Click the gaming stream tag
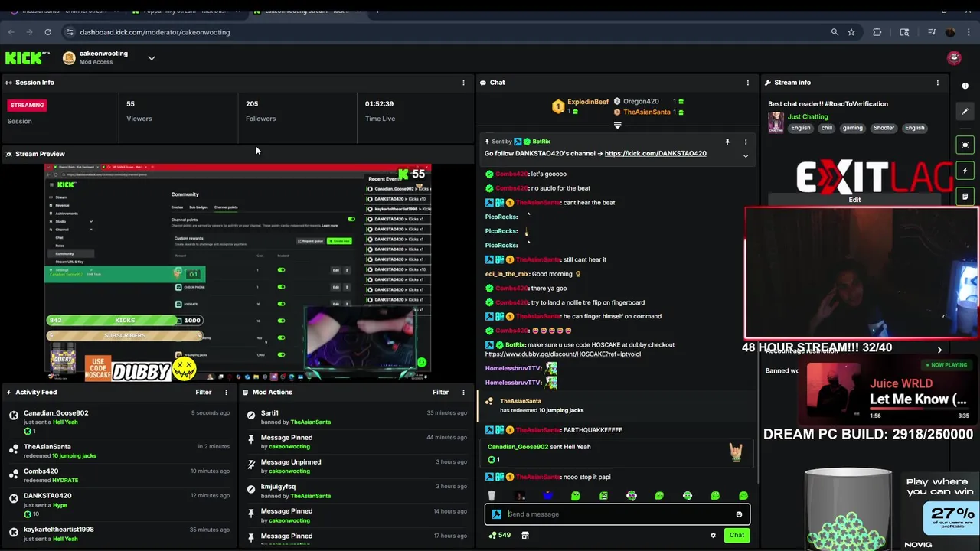Screen dimensions: 980x551 click(x=852, y=128)
